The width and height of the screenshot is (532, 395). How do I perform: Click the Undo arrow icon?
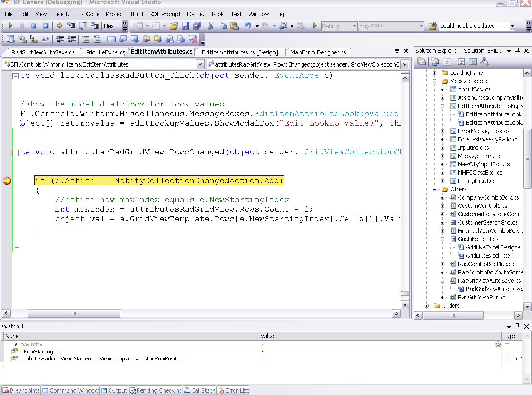pos(248,26)
